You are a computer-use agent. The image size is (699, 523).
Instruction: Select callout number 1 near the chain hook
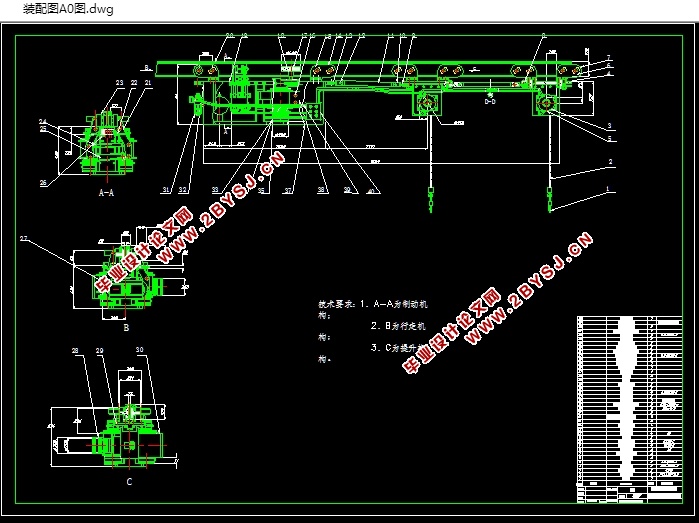[x=607, y=188]
